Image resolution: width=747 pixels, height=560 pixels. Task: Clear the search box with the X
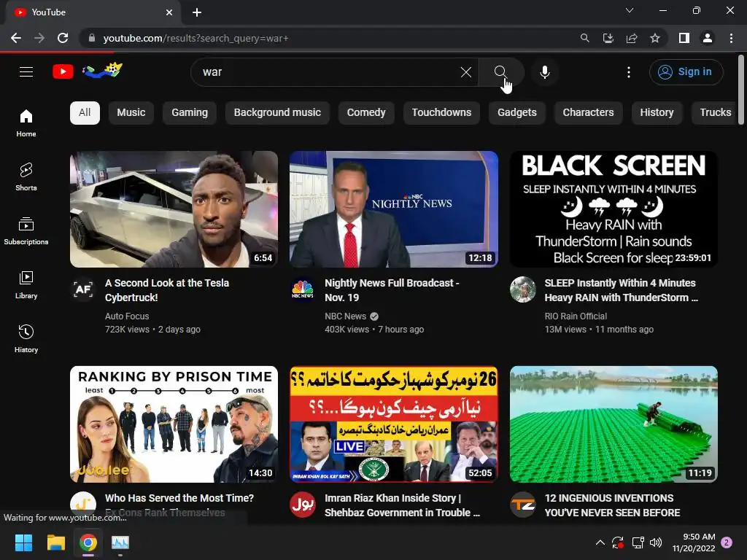[466, 72]
